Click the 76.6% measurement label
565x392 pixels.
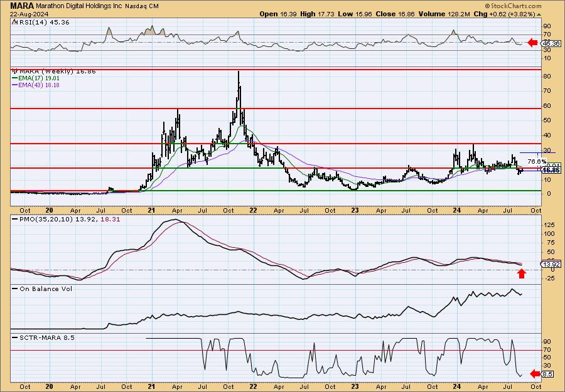[537, 161]
